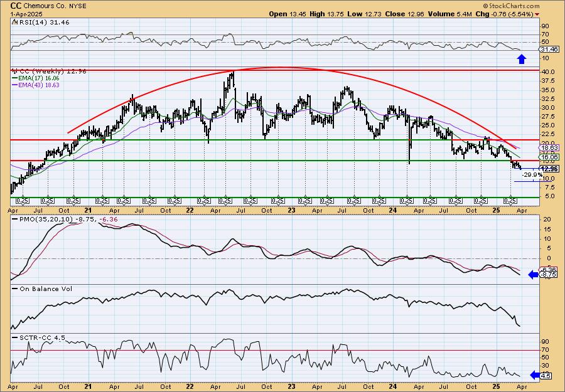Click the first 0.25 dividend marker at April 2020
The image size is (565, 392).
tap(23, 201)
